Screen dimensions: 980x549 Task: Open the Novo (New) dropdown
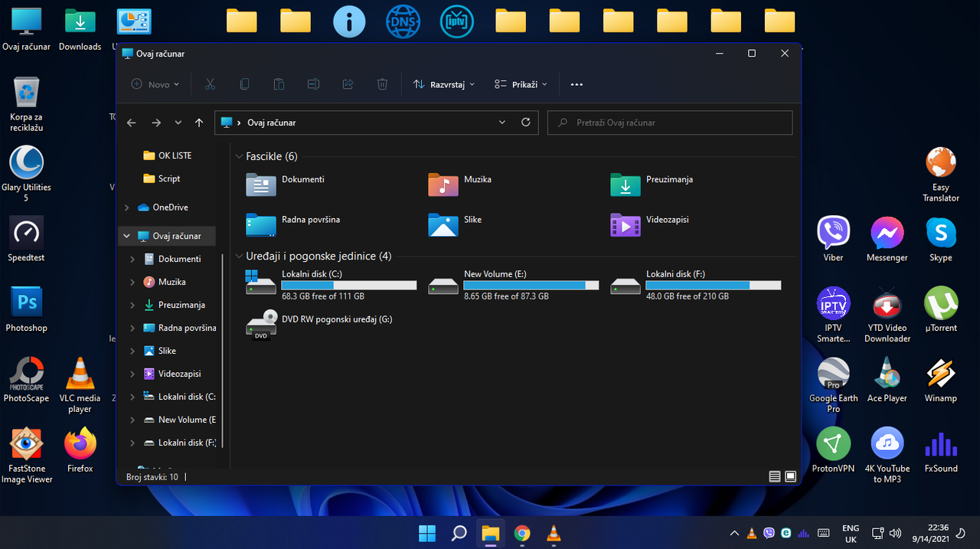click(x=155, y=84)
